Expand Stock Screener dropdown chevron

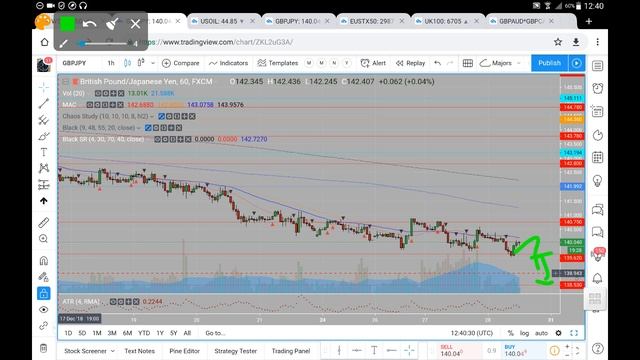pos(113,351)
